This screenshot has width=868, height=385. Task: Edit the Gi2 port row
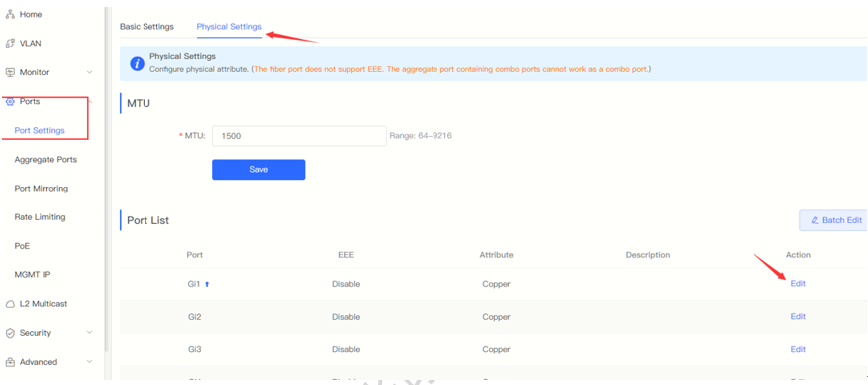click(x=798, y=317)
